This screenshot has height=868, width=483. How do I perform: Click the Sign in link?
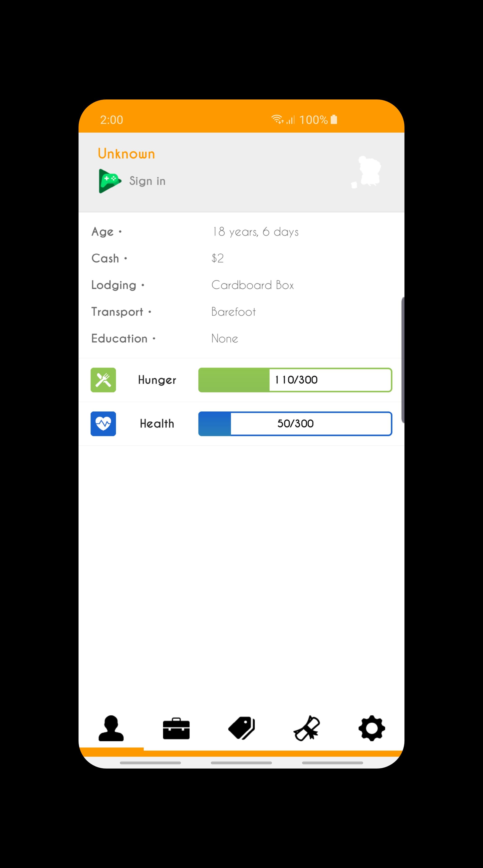[x=147, y=181]
